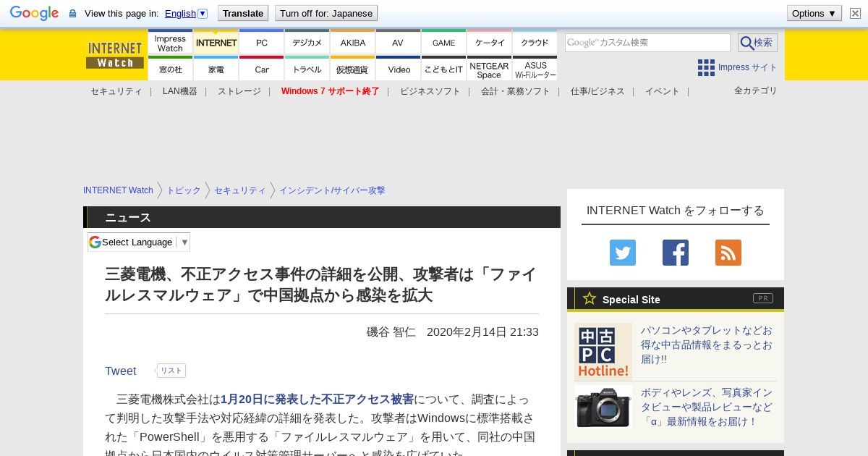Open the Twitter follow icon
The image size is (868, 456).
tap(623, 253)
